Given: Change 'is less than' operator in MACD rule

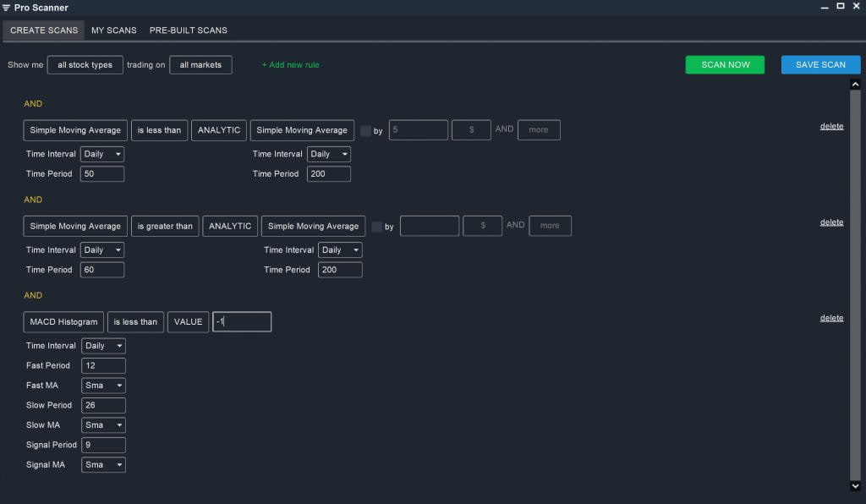Looking at the screenshot, I should (135, 322).
